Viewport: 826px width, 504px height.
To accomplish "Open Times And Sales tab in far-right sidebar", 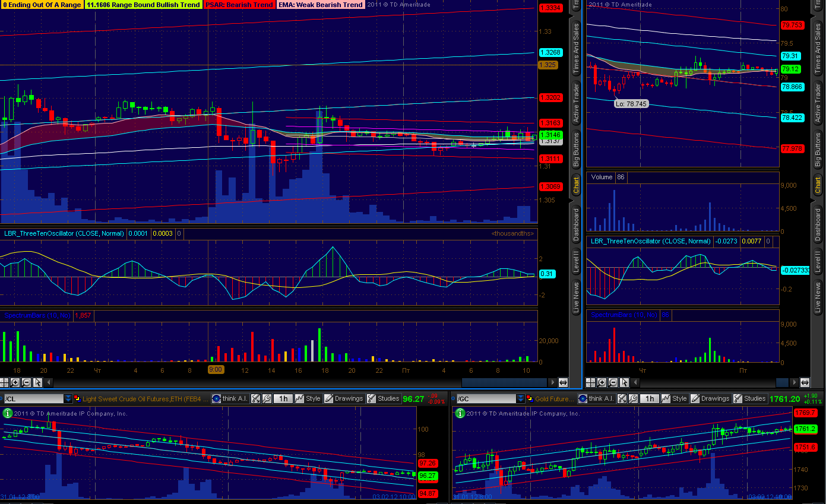I will click(818, 48).
